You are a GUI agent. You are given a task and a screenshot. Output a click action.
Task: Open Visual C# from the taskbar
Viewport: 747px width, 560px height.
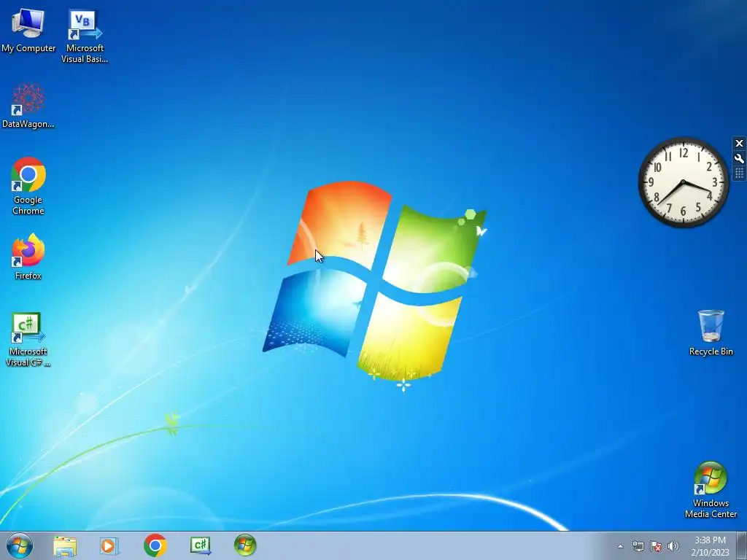(200, 545)
